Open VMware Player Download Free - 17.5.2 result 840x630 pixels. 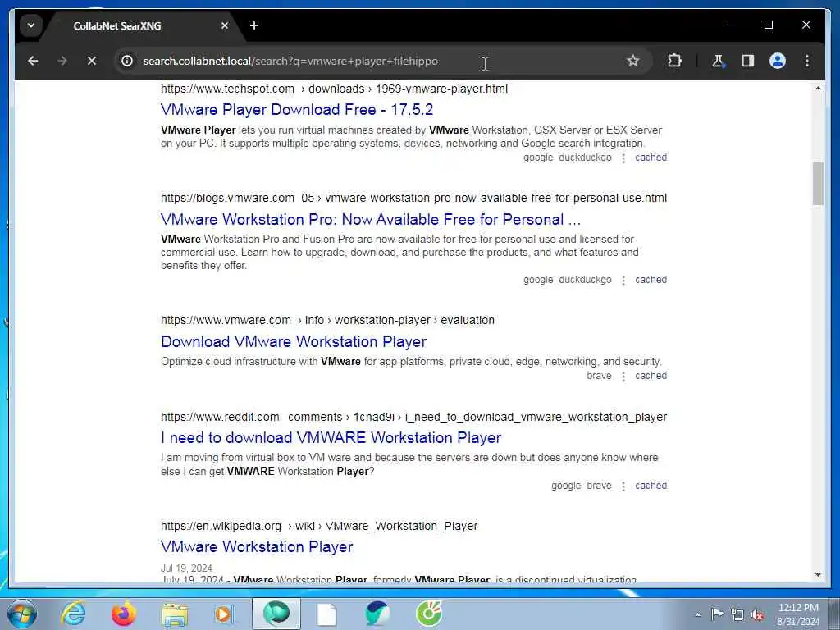click(x=297, y=110)
